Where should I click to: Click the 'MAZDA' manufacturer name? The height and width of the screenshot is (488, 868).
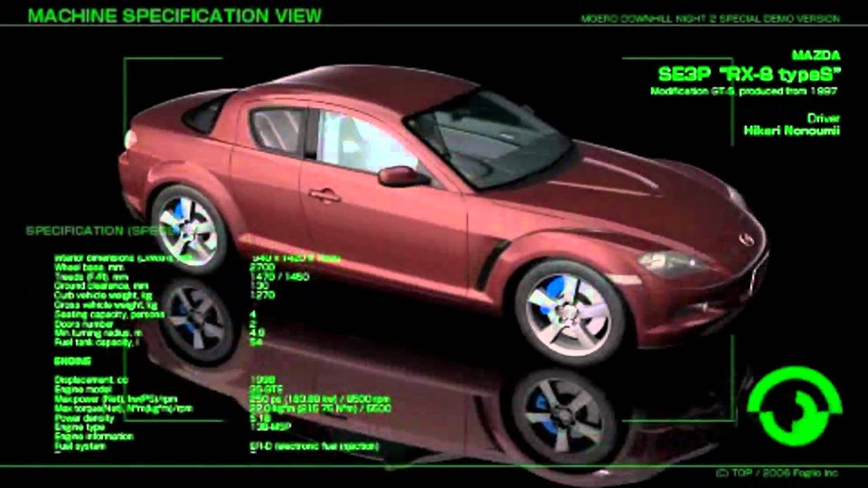[x=816, y=56]
